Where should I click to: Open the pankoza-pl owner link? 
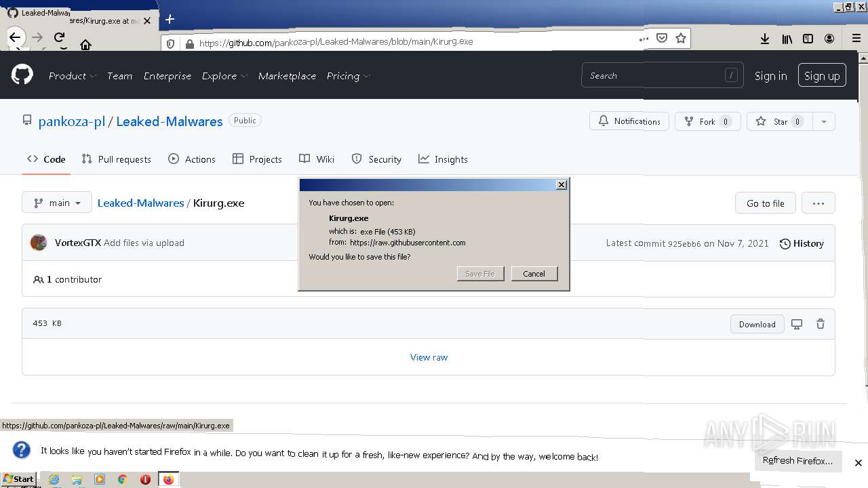point(72,121)
